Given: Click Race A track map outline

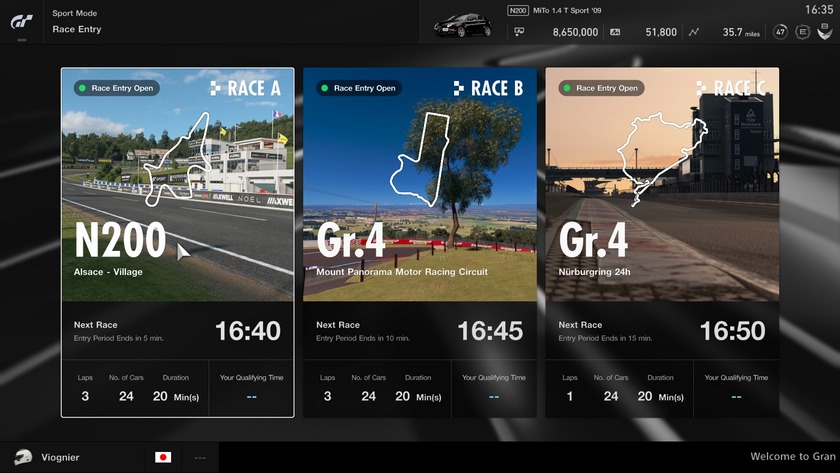Looking at the screenshot, I should pyautogui.click(x=177, y=159).
